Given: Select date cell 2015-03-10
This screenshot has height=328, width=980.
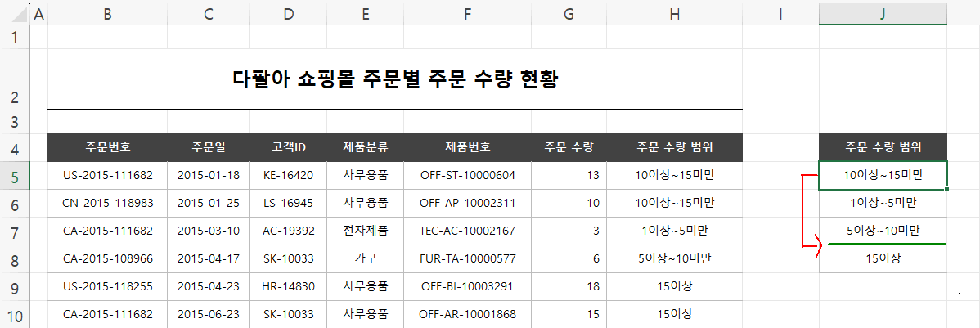Looking at the screenshot, I should point(208,231).
